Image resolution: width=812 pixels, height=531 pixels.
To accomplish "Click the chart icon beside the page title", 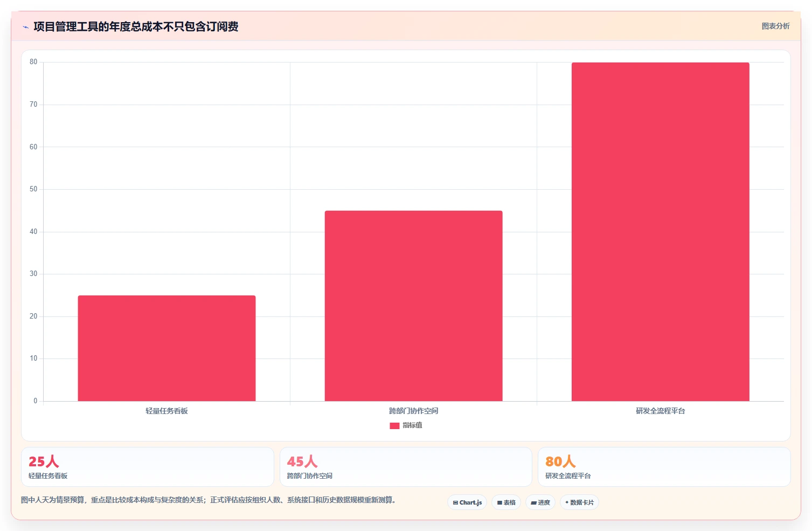I will (25, 27).
